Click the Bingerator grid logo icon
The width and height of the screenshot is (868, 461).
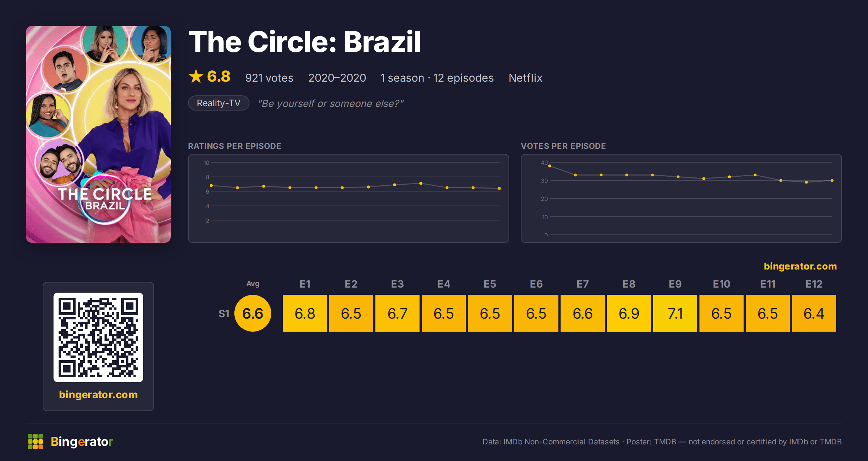(35, 441)
